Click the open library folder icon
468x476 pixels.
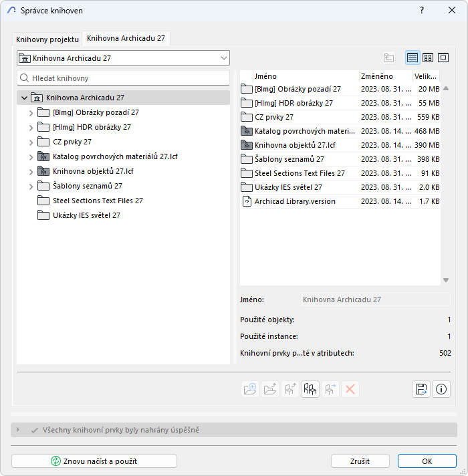[270, 389]
